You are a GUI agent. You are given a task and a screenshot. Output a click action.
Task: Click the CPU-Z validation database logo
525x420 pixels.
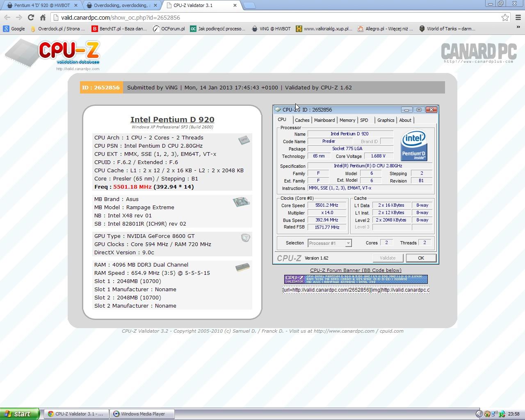pos(52,55)
